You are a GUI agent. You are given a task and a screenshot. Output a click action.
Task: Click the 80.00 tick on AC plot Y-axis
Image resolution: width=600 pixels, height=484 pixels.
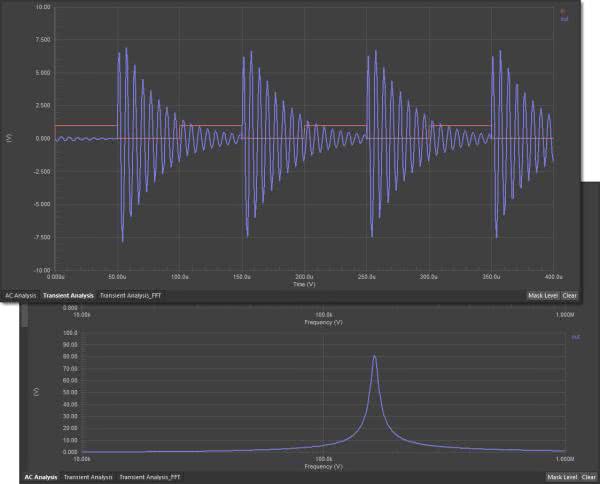click(41, 357)
